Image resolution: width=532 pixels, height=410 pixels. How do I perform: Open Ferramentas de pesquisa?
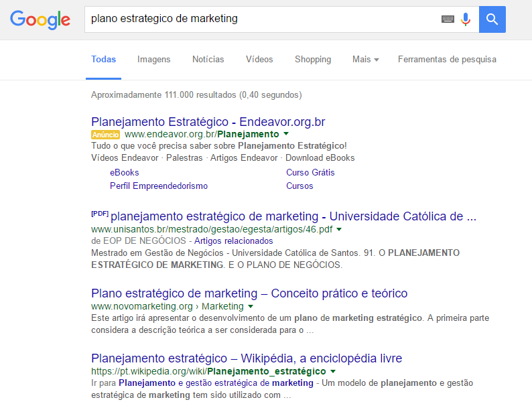447,60
